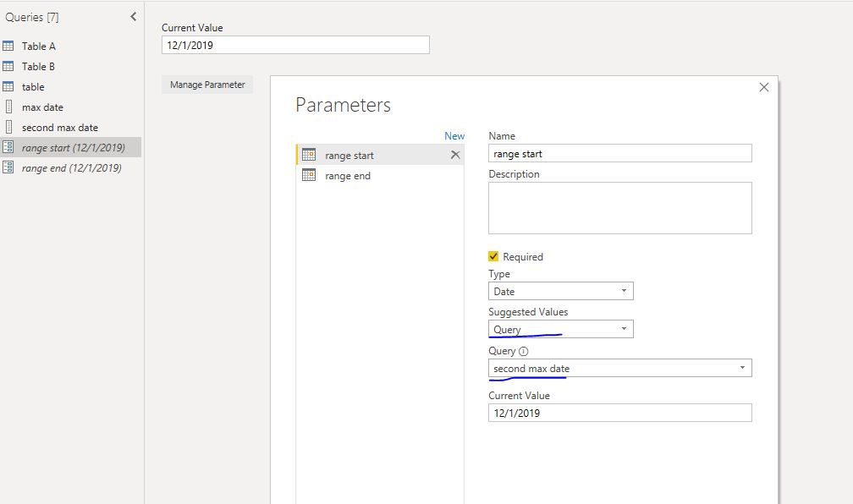Screen dimensions: 853x504
Task: Open the 'max date' query
Action: pos(42,107)
